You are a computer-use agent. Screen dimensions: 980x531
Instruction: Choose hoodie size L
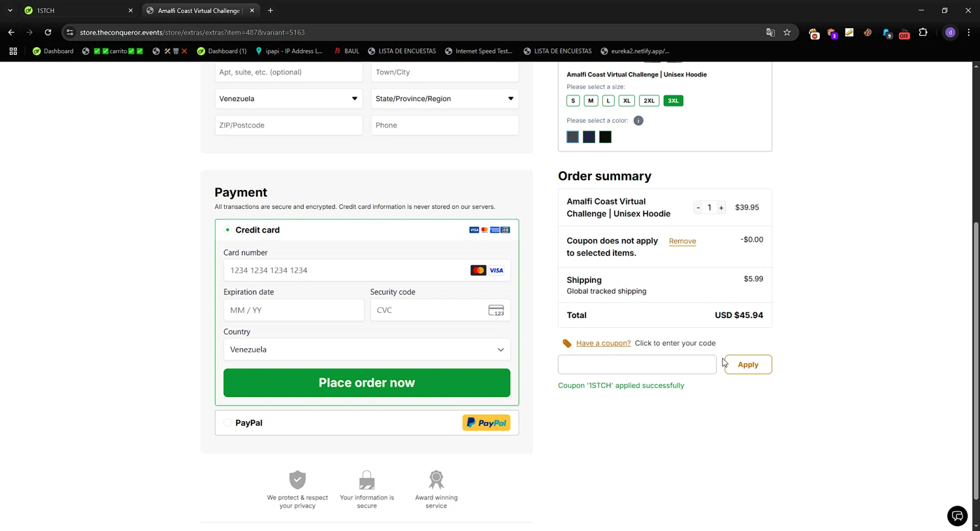pos(608,101)
